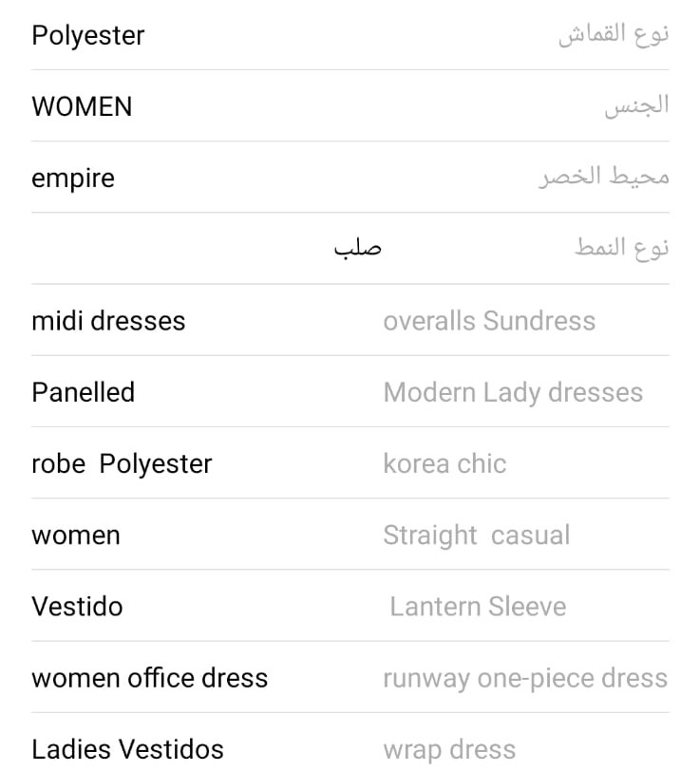Tap the robe Polyester value
The image size is (700, 771).
(122, 463)
